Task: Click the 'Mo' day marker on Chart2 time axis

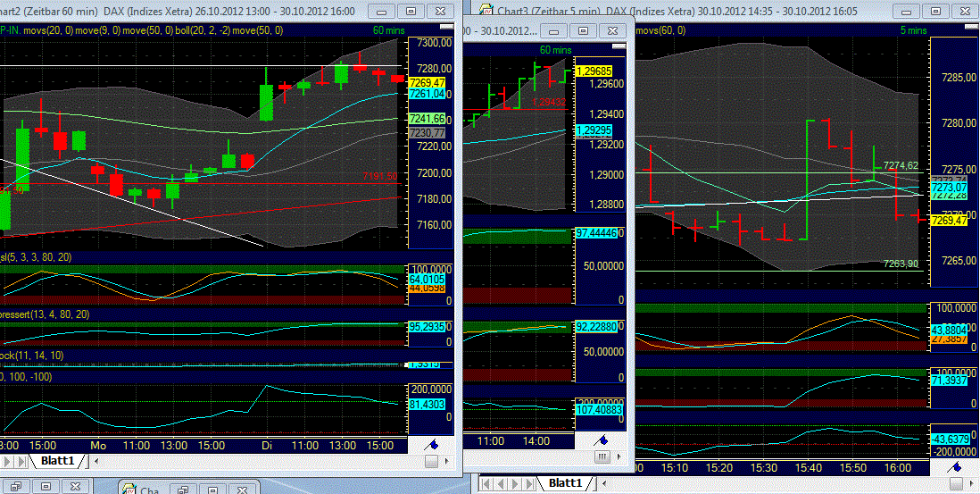Action: [x=98, y=446]
